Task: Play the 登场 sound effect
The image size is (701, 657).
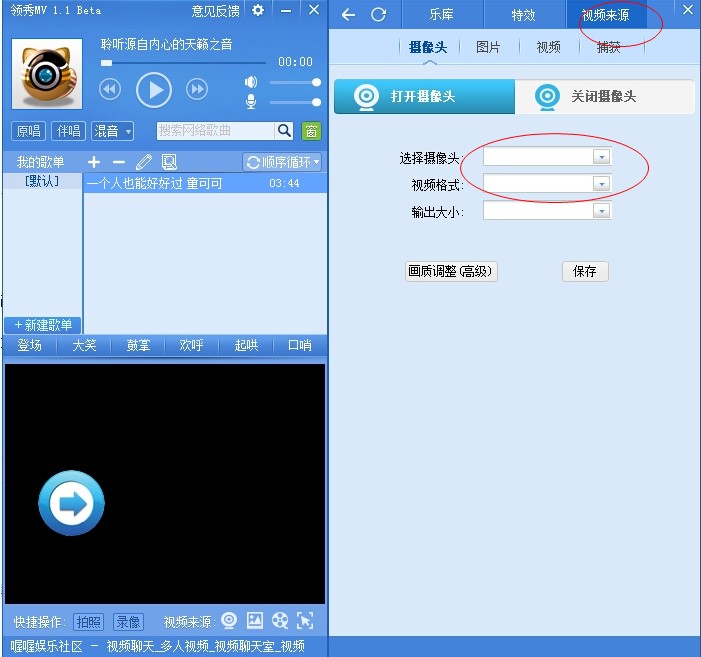Action: pos(30,345)
